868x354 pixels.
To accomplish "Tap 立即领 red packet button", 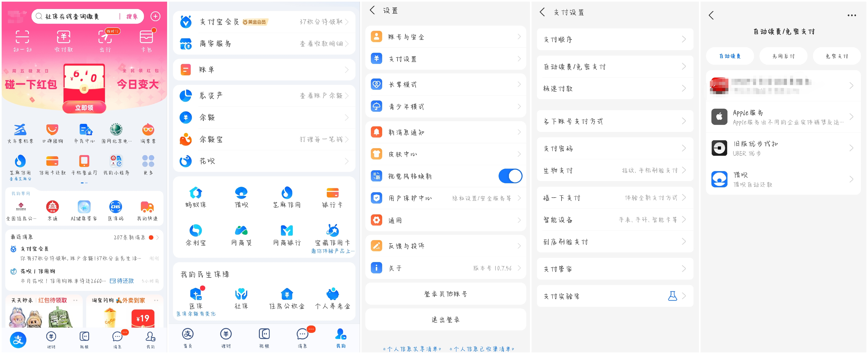I will point(84,107).
